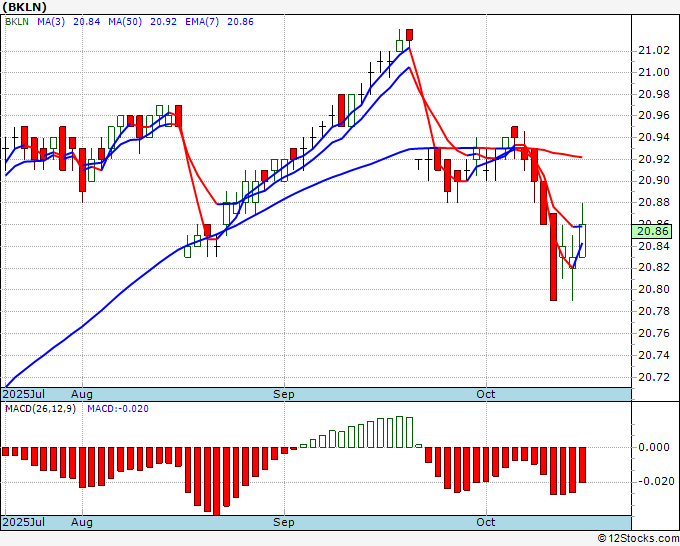Click the 20.98 price axis label
The width and height of the screenshot is (680, 546).
(x=654, y=94)
